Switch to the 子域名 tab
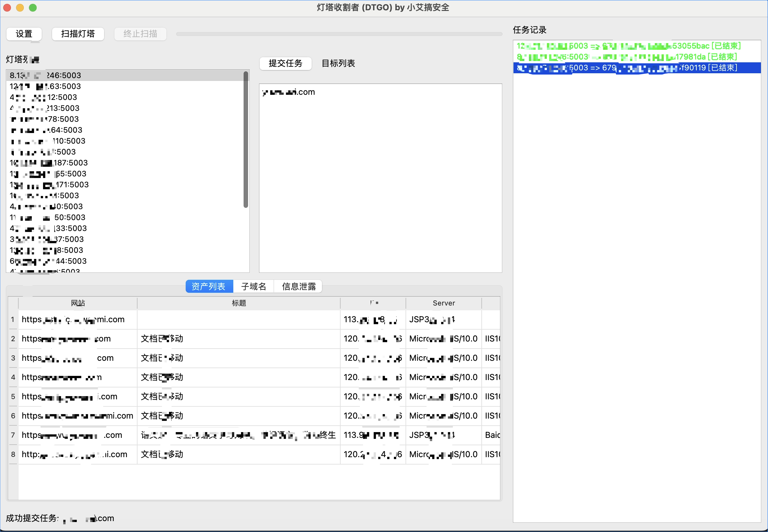 point(253,286)
